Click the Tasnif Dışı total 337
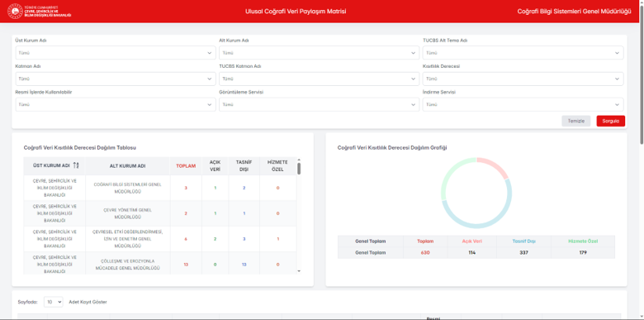644x320 pixels. (x=523, y=252)
